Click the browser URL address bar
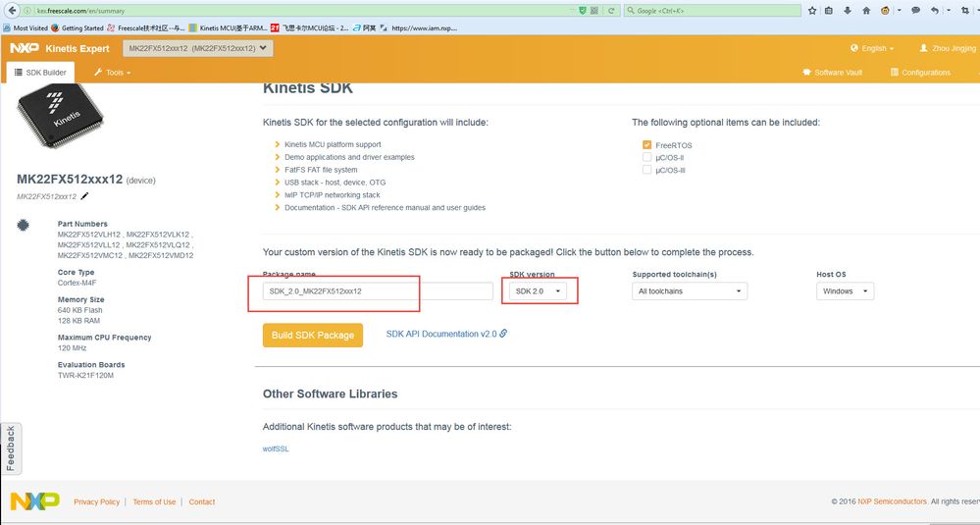980x525 pixels. 300,11
